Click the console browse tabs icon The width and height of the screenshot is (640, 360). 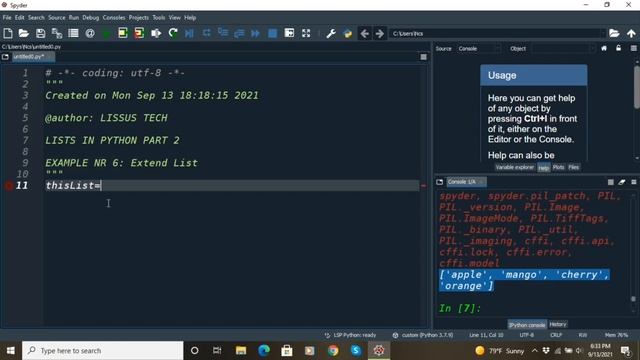click(440, 182)
